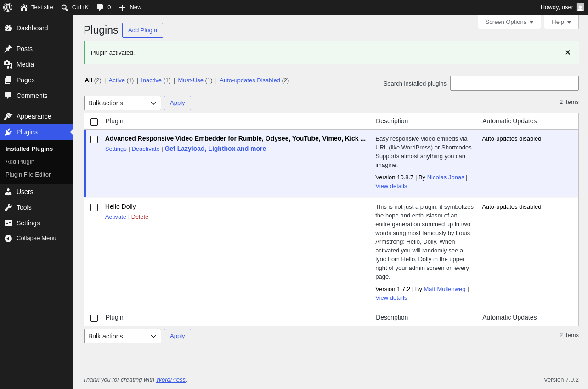This screenshot has width=588, height=389.
Task: Click the Hello Dolly plugin name
Action: [x=120, y=206]
